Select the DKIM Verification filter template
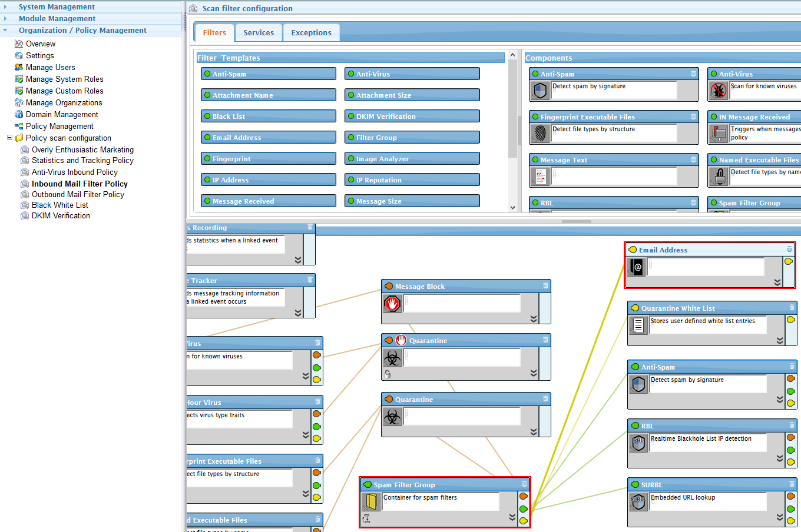This screenshot has height=532, width=801. (x=412, y=116)
